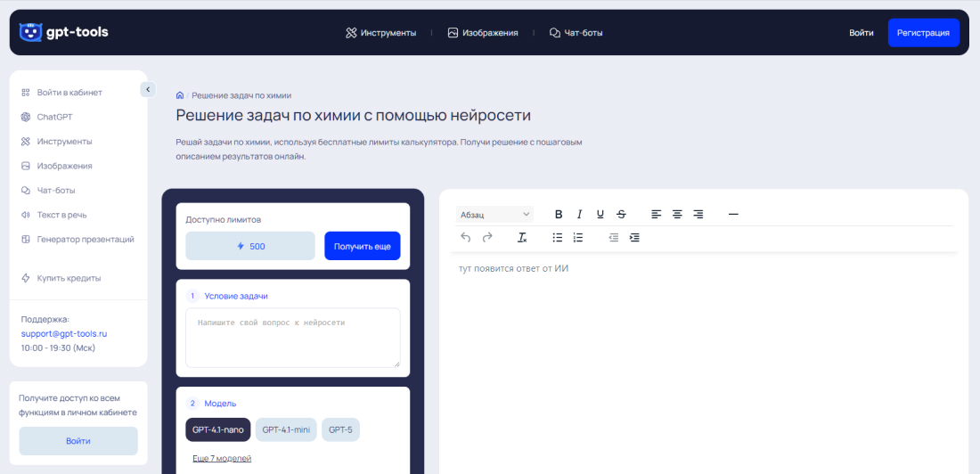Click the support@gpt-tools.ru email link
The image size is (980, 474).
pos(64,334)
